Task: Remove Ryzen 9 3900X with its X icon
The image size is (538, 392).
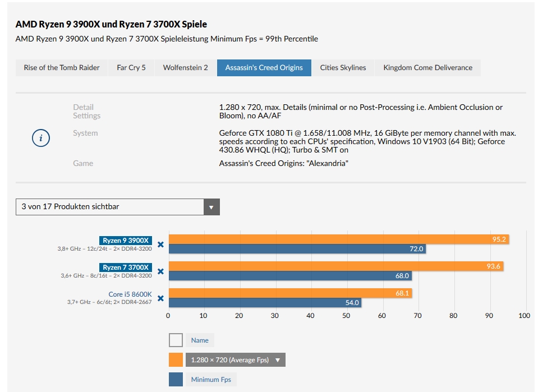Action: [160, 245]
